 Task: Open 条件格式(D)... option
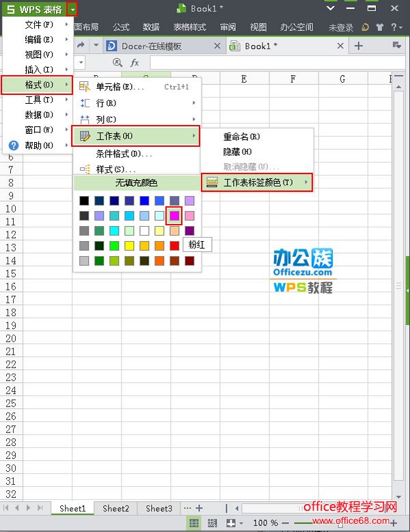[x=137, y=154]
